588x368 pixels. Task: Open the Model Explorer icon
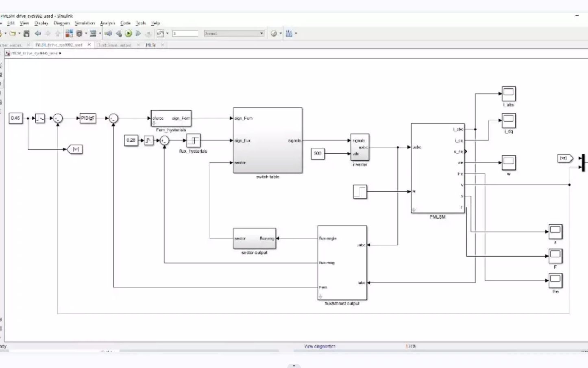(x=93, y=33)
